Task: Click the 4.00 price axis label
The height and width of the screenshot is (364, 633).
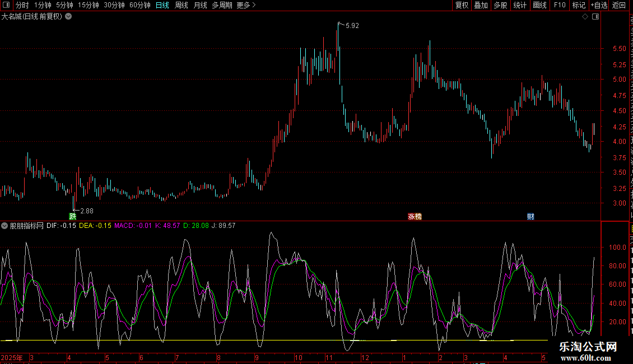Action: (619, 142)
